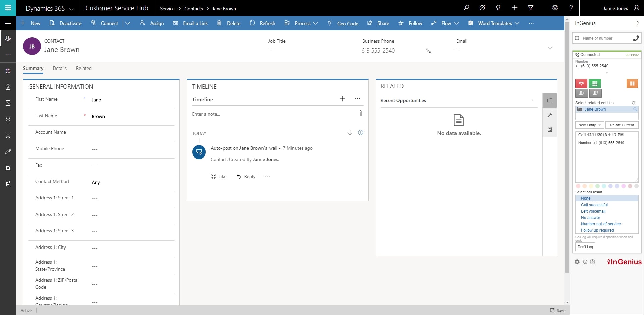Expand the contact header chevron
This screenshot has width=644, height=315.
click(x=550, y=48)
